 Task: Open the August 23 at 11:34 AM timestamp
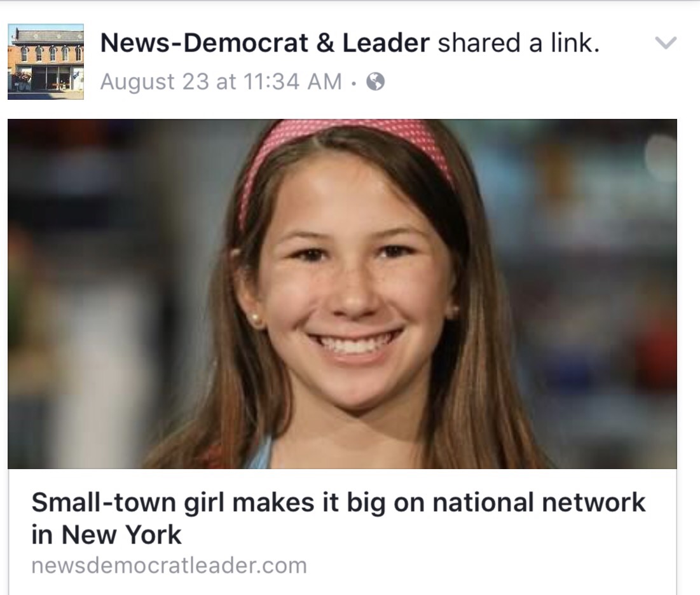coord(221,81)
